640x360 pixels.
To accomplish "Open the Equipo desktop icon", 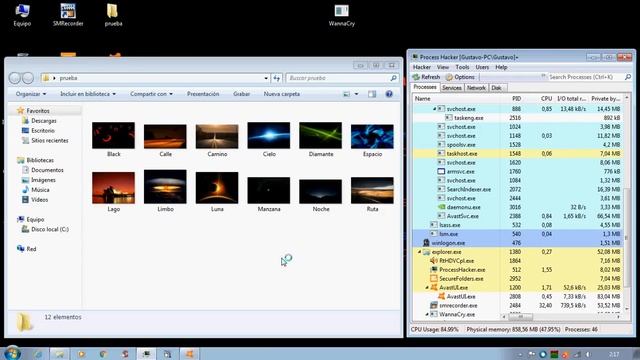I will click(x=22, y=15).
